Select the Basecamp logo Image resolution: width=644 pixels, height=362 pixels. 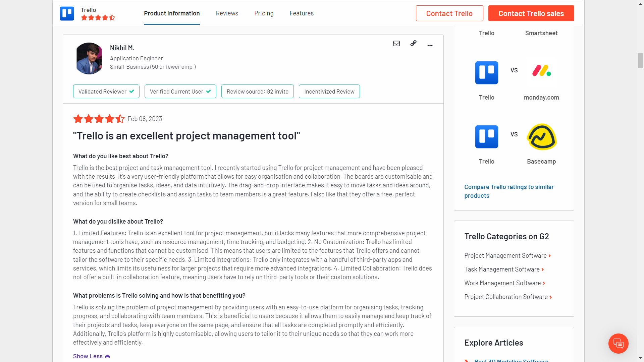541,137
